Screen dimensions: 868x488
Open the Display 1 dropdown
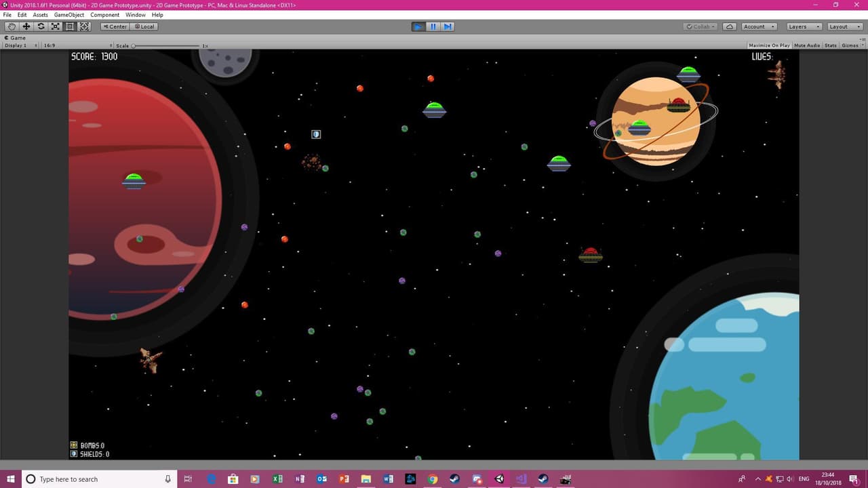click(21, 45)
